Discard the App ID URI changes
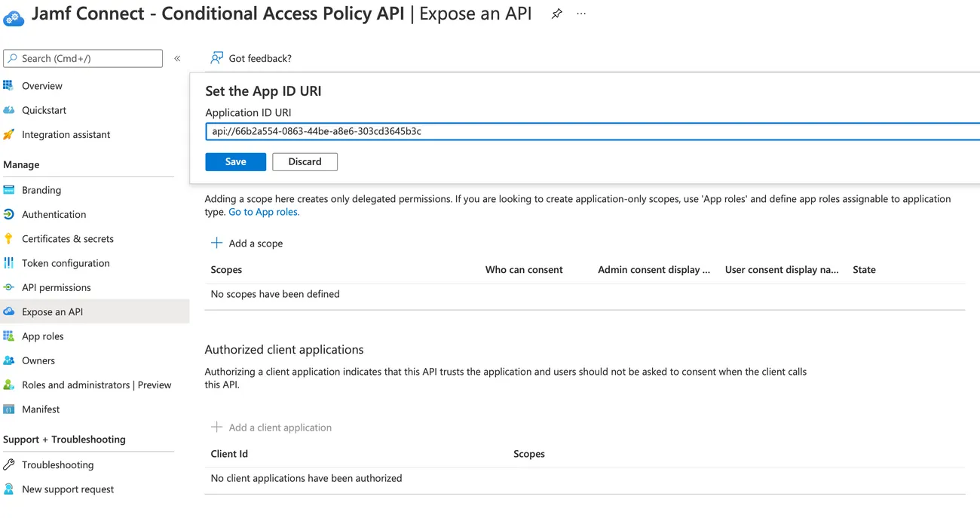The width and height of the screenshot is (980, 518). pos(305,161)
